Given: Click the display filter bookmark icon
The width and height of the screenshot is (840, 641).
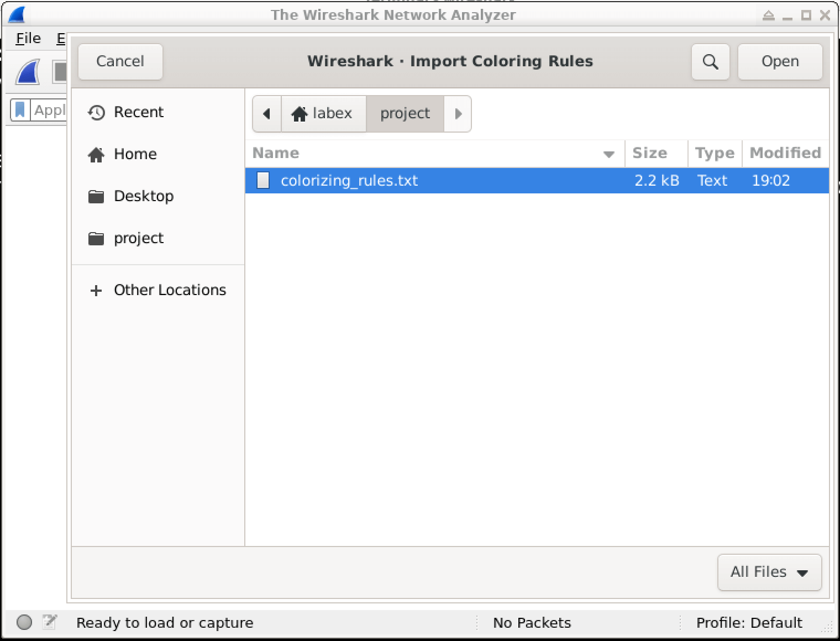Looking at the screenshot, I should [20, 110].
